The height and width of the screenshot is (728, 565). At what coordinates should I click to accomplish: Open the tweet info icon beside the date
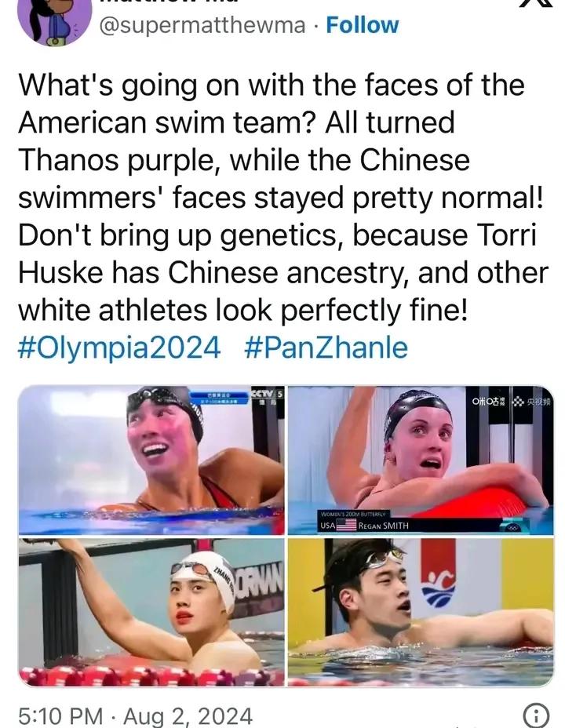(x=536, y=715)
